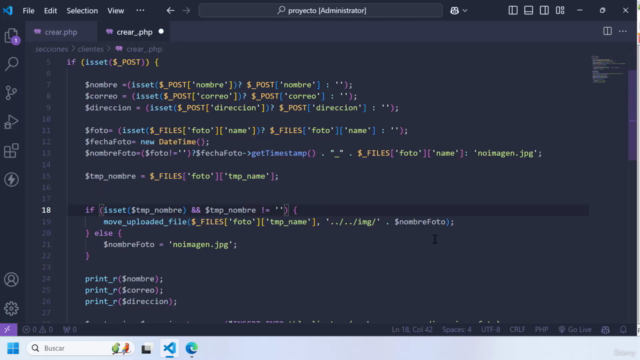Click Ln 18, Col 42 status item

[x=412, y=329]
